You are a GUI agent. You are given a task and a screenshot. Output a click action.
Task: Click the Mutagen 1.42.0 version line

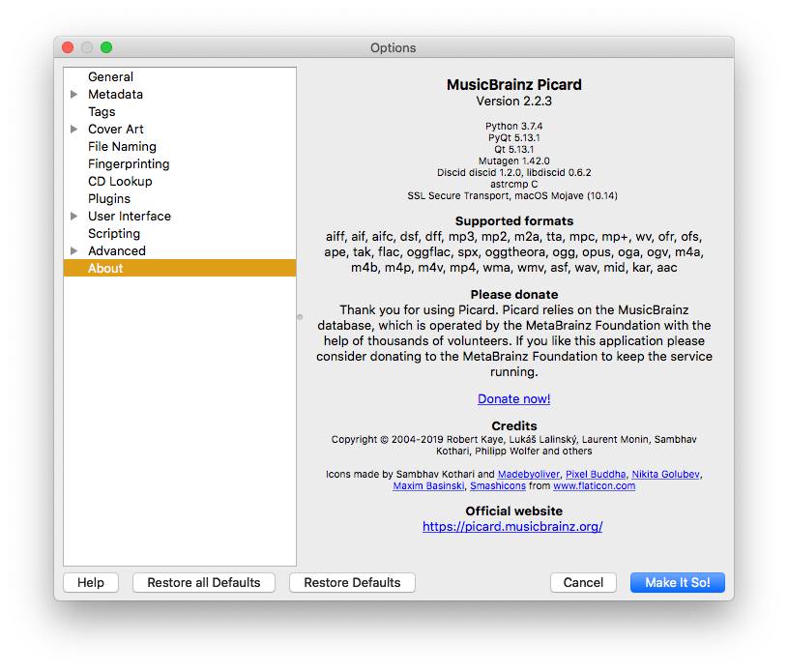[x=513, y=161]
